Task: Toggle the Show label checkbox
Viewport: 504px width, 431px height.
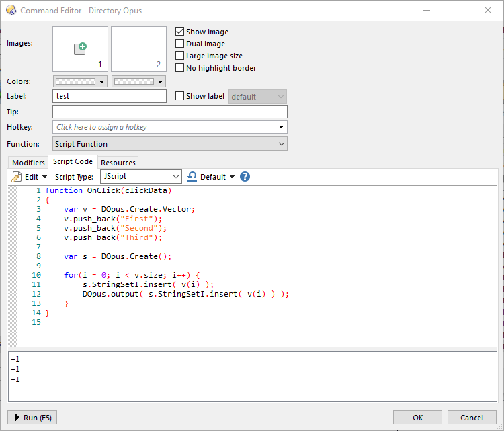Action: (180, 96)
